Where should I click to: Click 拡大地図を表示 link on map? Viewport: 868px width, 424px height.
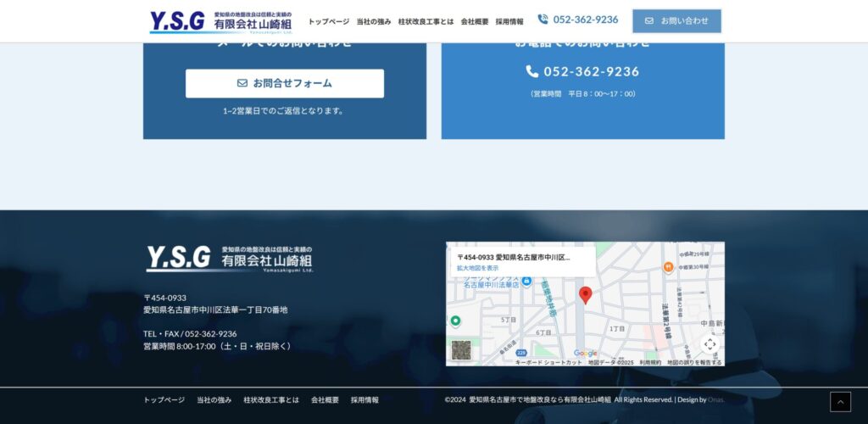(x=478, y=268)
